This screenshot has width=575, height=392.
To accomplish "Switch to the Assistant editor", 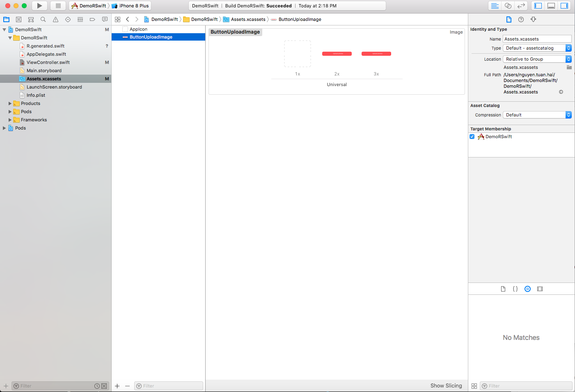I will click(508, 6).
